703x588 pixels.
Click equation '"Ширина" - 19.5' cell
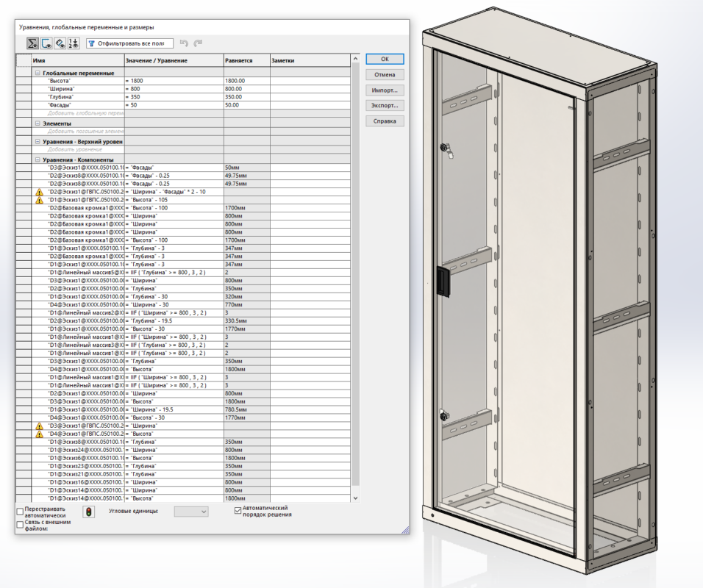pos(174,409)
